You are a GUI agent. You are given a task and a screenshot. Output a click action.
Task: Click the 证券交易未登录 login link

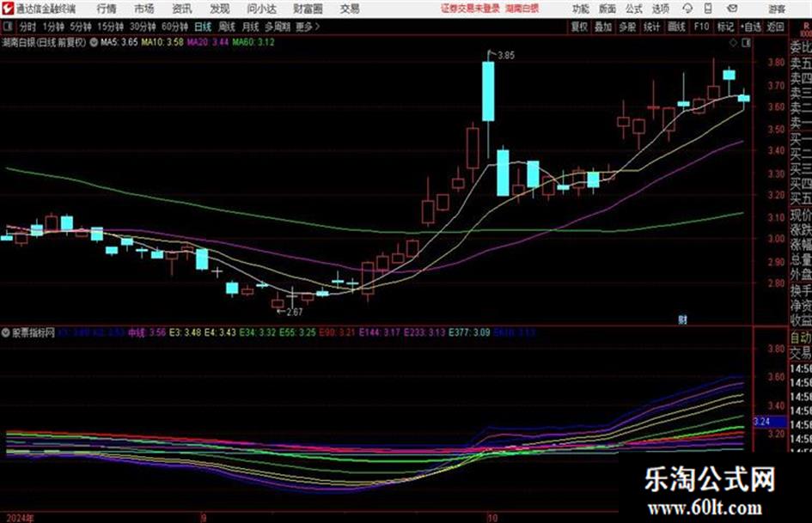(x=470, y=9)
